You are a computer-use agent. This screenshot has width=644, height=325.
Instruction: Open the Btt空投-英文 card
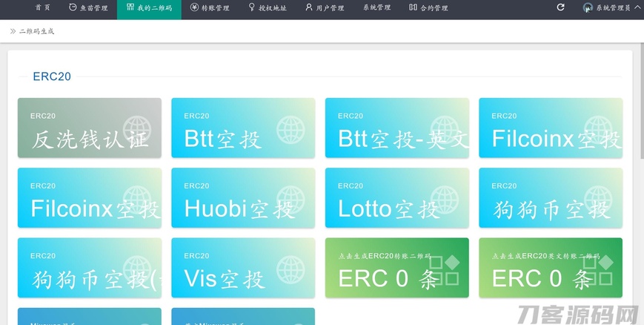point(396,128)
